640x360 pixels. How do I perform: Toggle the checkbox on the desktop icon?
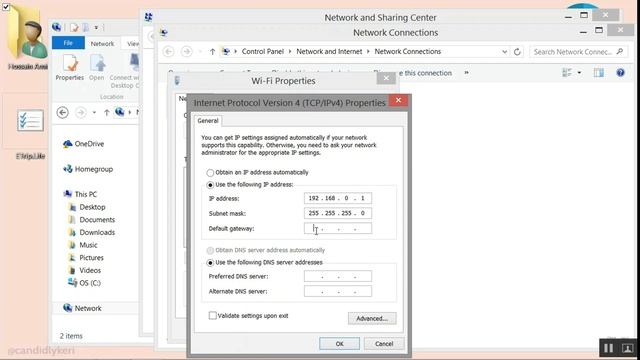6,7
